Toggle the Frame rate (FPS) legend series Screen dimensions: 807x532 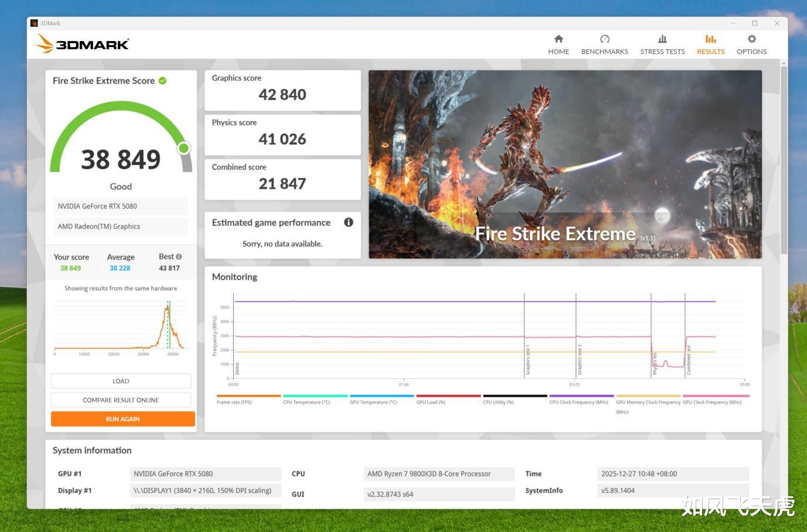[x=248, y=400]
